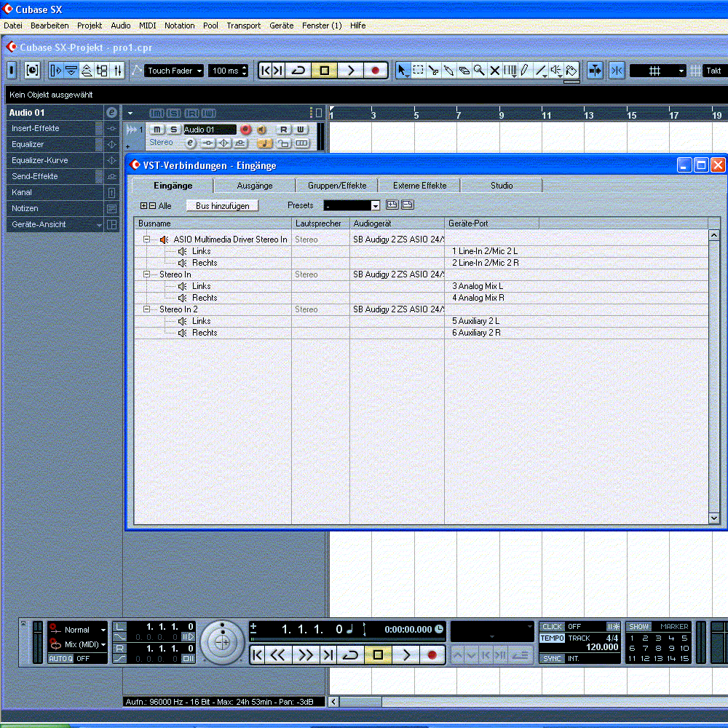This screenshot has width=728, height=728.
Task: Toggle TEMPO track in transport panel
Action: pyautogui.click(x=552, y=638)
